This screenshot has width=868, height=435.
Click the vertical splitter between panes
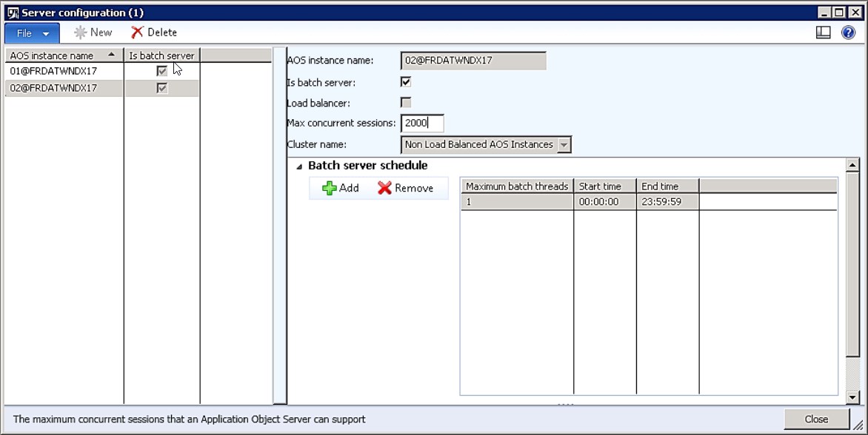click(x=280, y=226)
